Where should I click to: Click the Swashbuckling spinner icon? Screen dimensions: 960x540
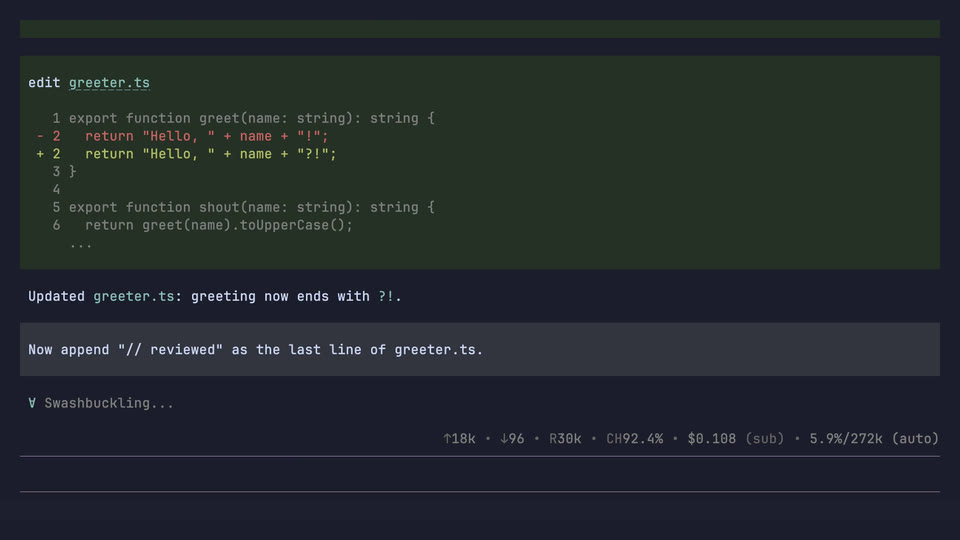(32, 403)
